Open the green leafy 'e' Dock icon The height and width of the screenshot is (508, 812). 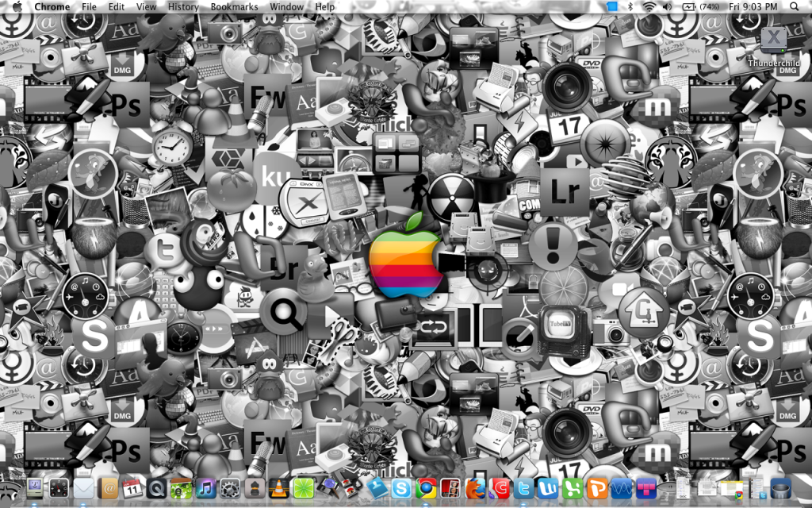tap(182, 489)
